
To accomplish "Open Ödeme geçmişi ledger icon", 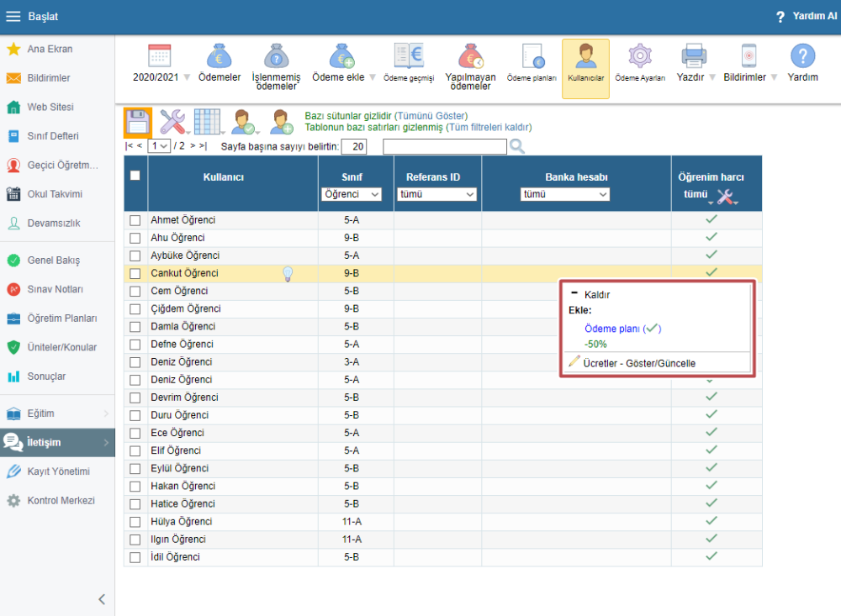I will click(408, 57).
